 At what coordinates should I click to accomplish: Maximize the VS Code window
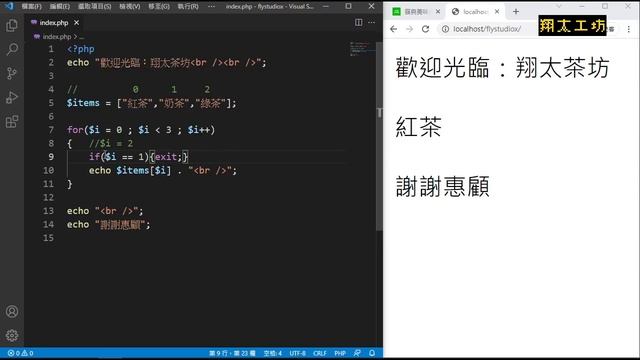pyautogui.click(x=348, y=6)
